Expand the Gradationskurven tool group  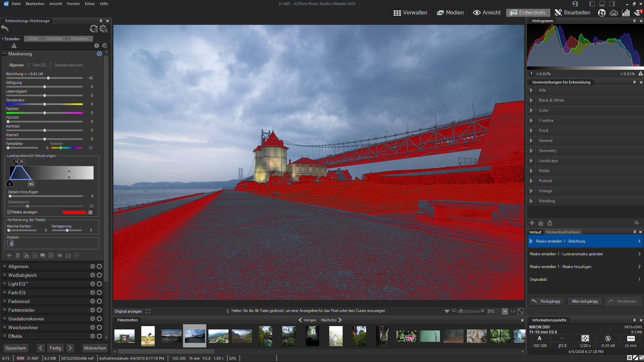coord(5,319)
